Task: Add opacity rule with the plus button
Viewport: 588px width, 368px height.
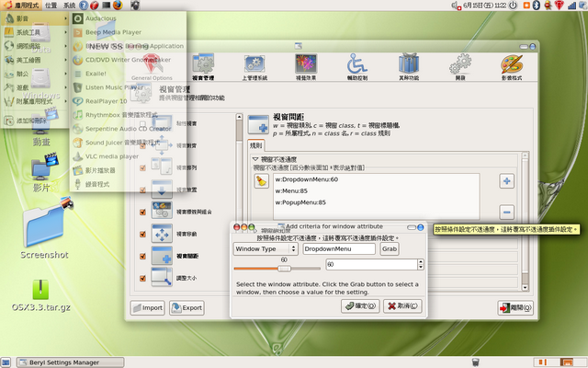Action: point(506,181)
